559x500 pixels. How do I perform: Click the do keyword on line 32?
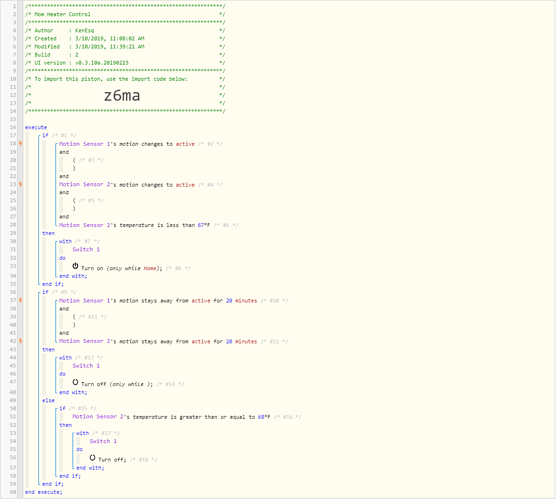(62, 258)
